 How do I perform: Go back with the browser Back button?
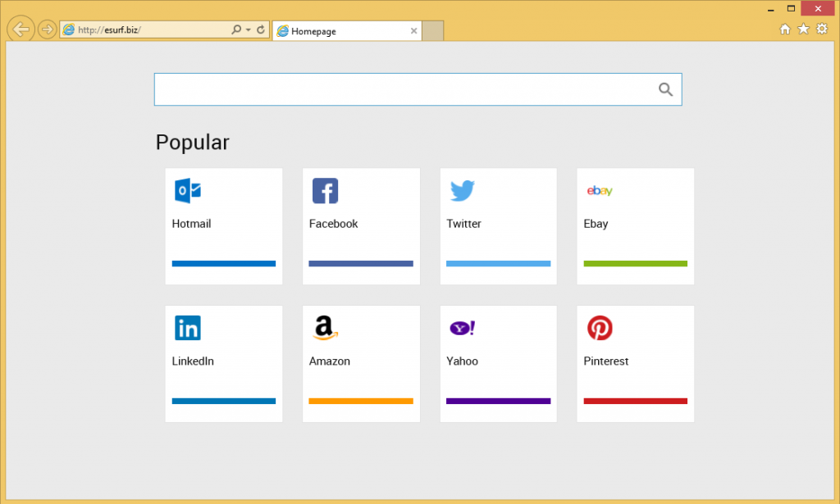click(21, 30)
